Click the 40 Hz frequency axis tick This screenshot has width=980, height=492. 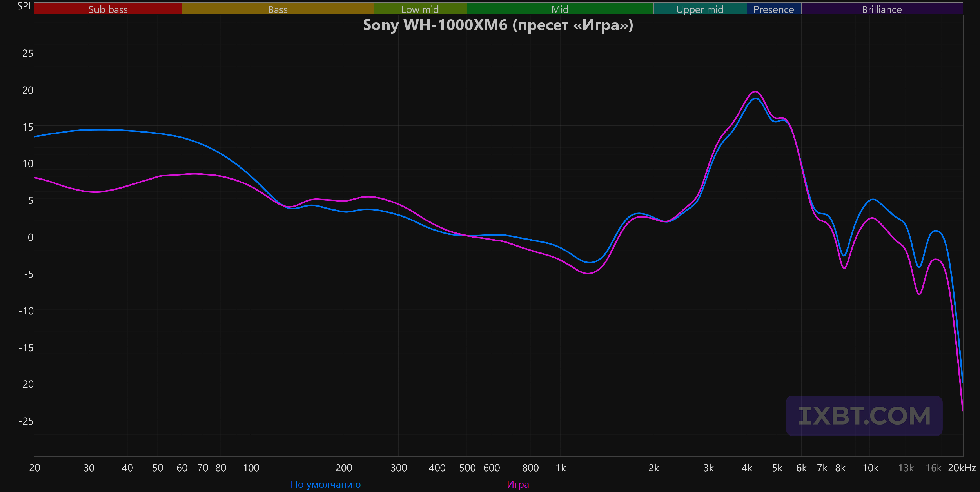click(127, 468)
